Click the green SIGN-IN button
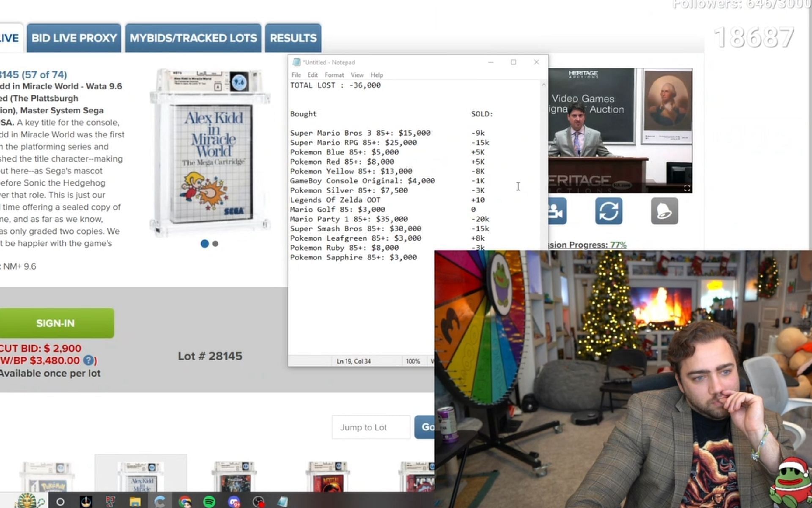Image resolution: width=812 pixels, height=508 pixels. (56, 323)
